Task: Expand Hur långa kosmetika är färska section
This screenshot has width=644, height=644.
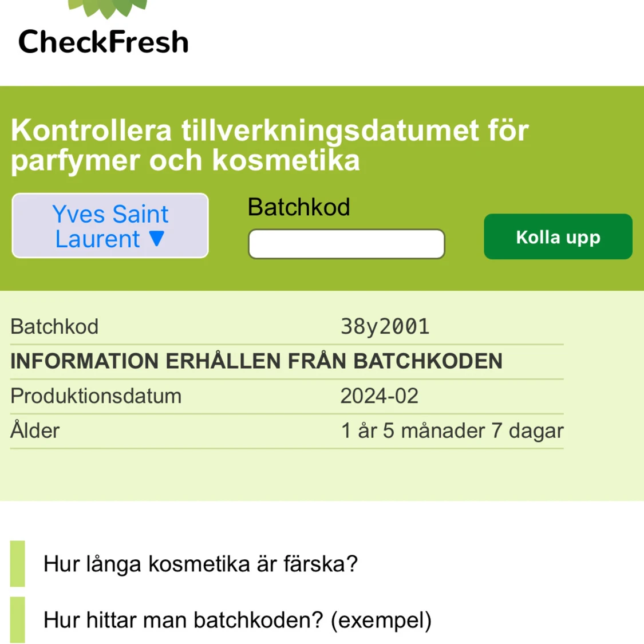Action: 200,563
